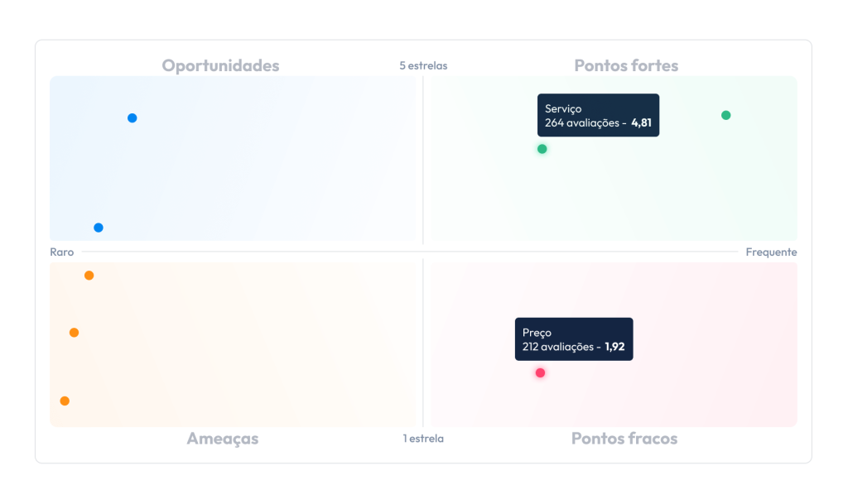Click the Preço tooltip box
The width and height of the screenshot is (848, 504).
(x=574, y=339)
